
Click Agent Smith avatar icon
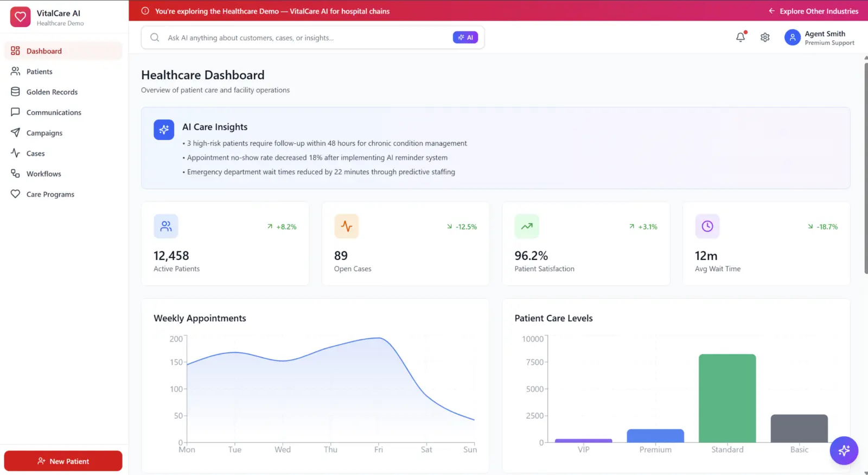[x=793, y=37]
